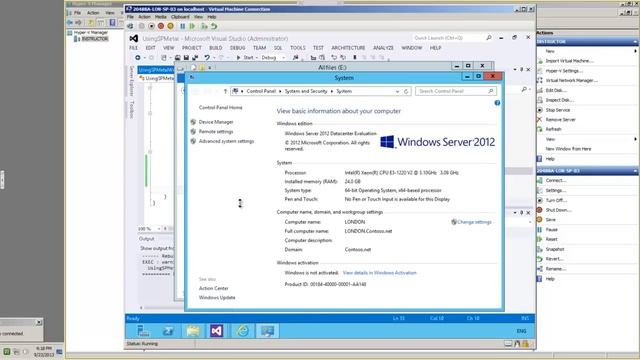This screenshot has height=360, width=640.
Task: Click System and Security breadcrumb
Action: pos(306,91)
